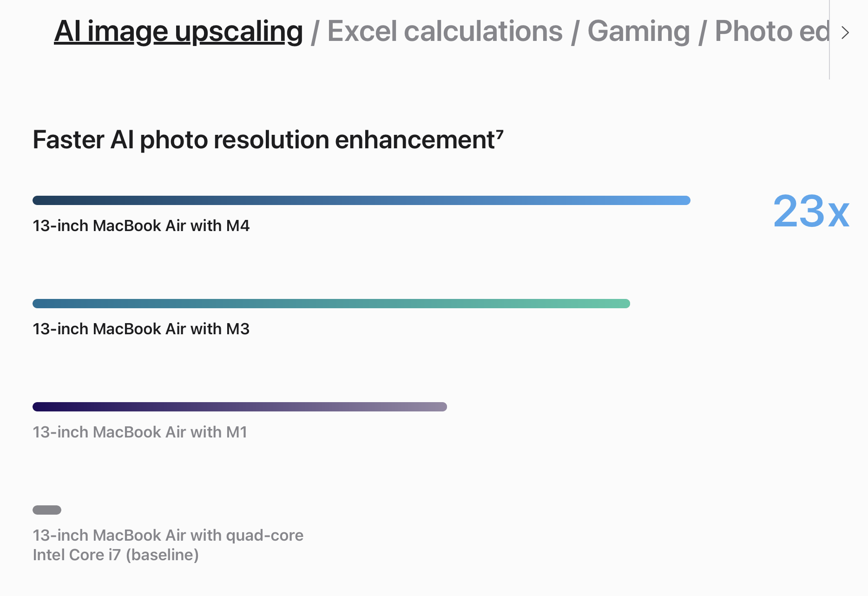Click the 13-inch MacBook Air with M4 label
868x596 pixels.
point(141,225)
